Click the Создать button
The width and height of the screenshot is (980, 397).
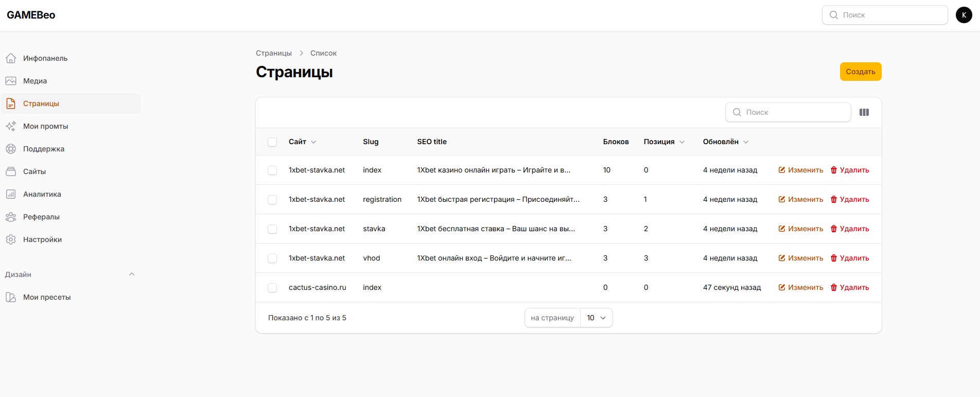861,72
